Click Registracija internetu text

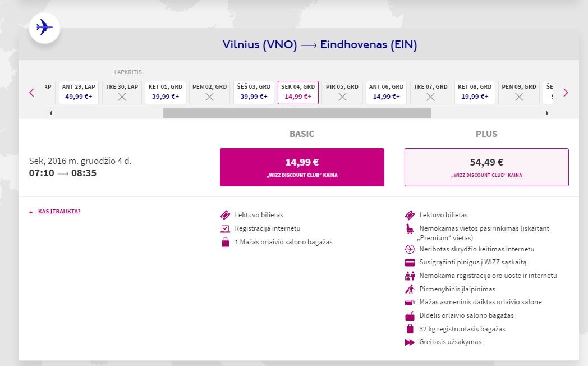coord(268,228)
